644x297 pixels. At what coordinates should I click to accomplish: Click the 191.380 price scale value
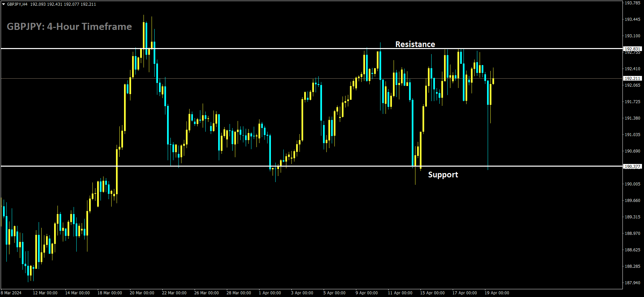pyautogui.click(x=632, y=118)
